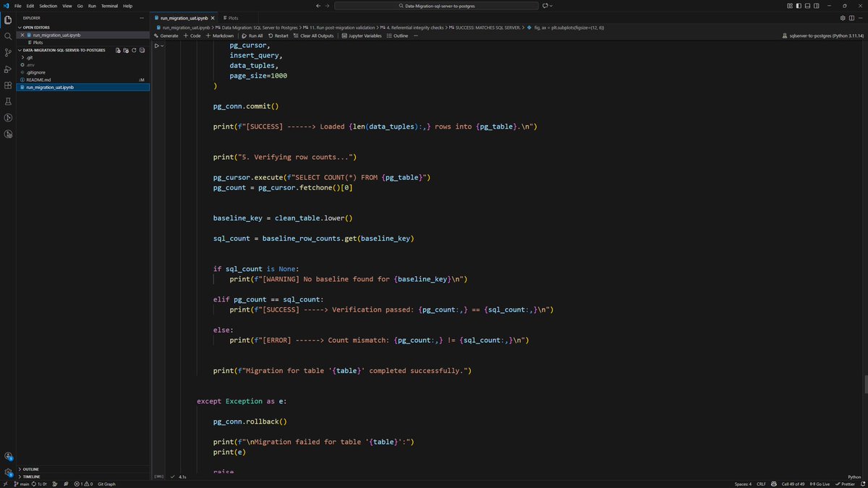868x488 pixels.
Task: Refresh the explorer file tree
Action: click(x=134, y=51)
